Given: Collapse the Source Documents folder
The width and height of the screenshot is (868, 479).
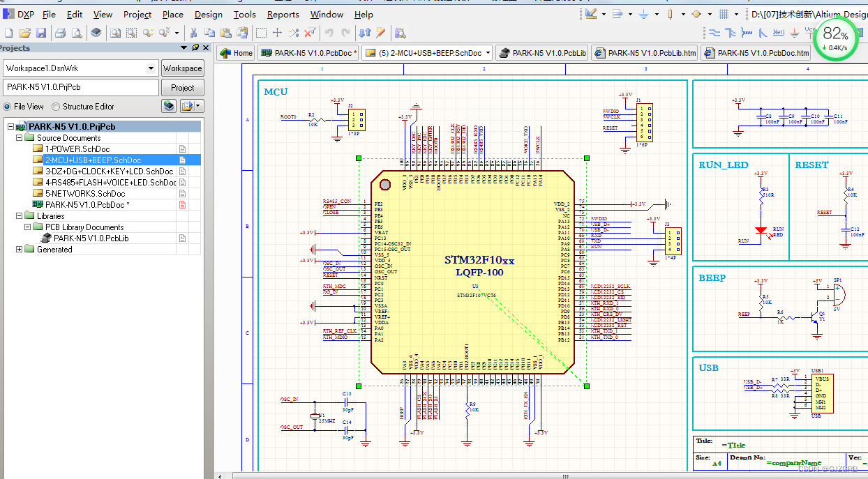Looking at the screenshot, I should [20, 138].
